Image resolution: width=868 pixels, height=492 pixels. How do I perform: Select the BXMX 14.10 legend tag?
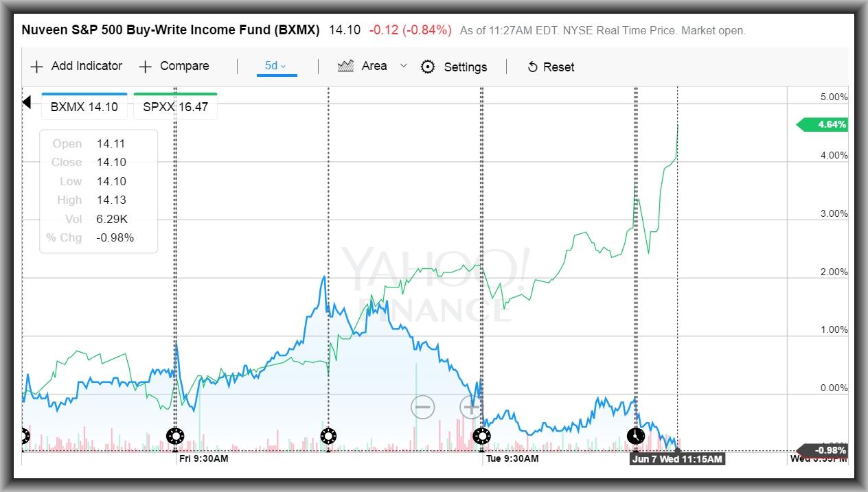click(x=84, y=106)
